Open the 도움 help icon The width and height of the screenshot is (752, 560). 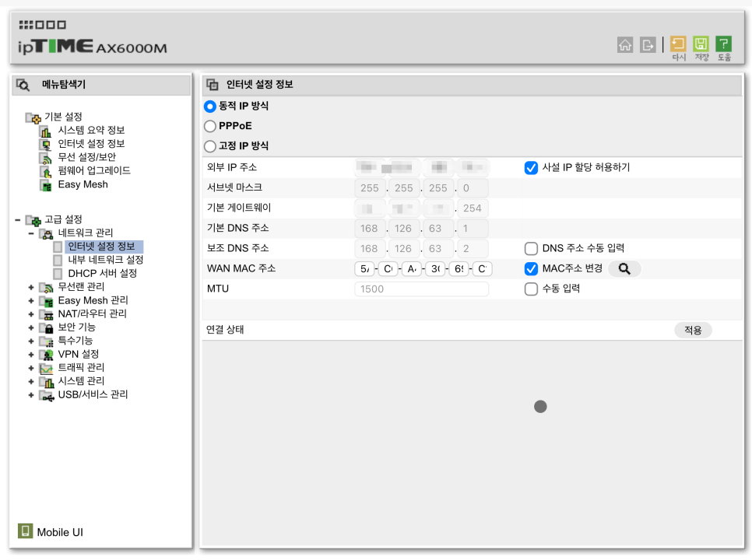pyautogui.click(x=724, y=44)
